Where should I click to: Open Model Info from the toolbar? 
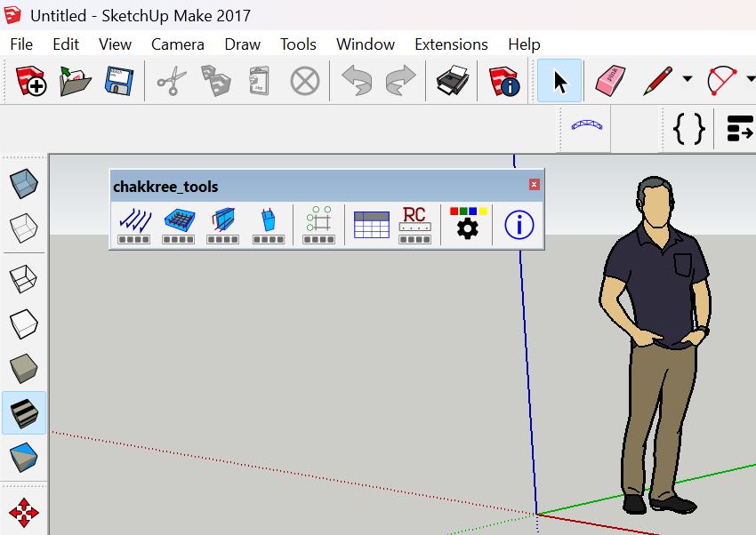(503, 80)
